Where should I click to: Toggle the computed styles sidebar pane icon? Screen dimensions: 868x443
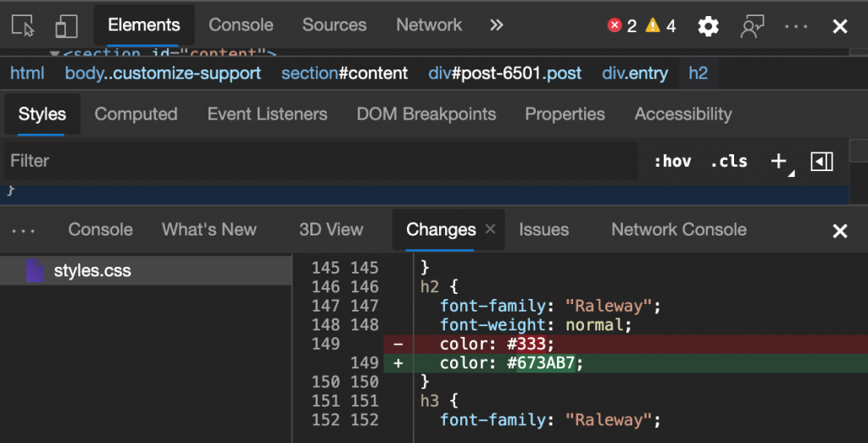tap(822, 162)
